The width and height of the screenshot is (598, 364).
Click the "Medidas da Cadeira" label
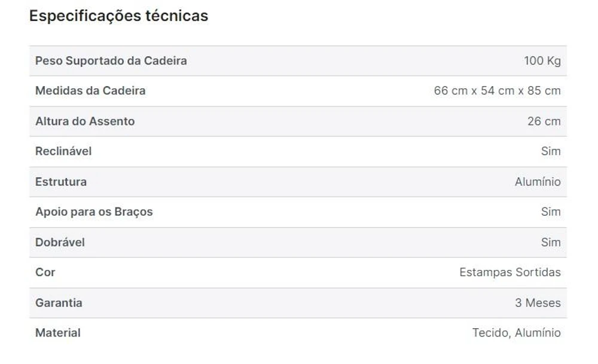click(90, 91)
